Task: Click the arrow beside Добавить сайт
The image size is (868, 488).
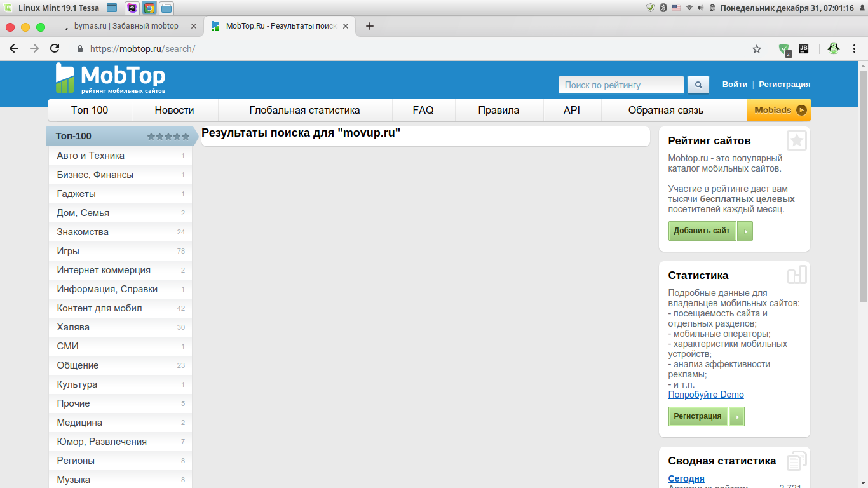Action: pos(745,231)
